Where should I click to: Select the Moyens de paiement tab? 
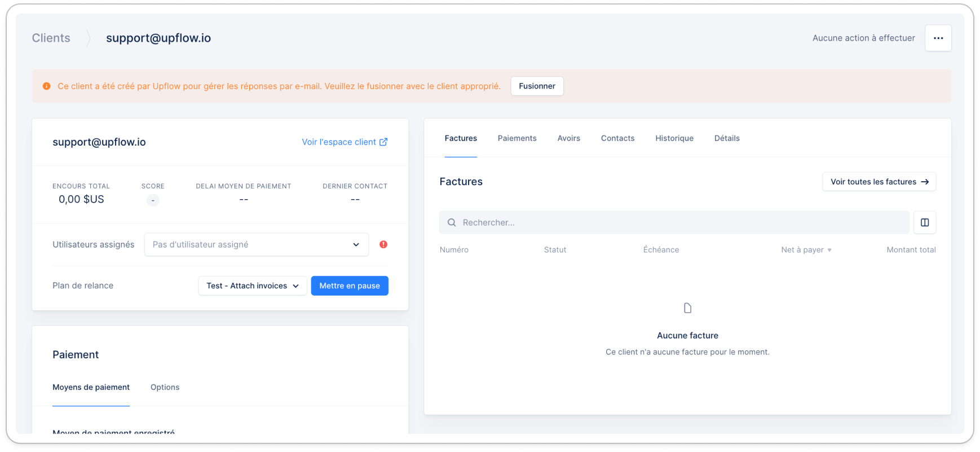[91, 387]
